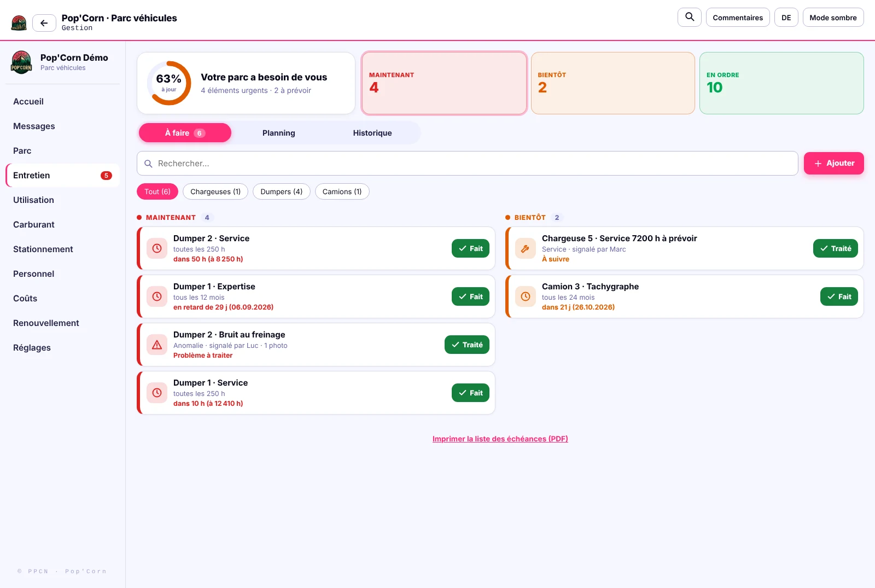Open Réglages in the sidebar
Screen dimensions: 875x588
click(62, 348)
